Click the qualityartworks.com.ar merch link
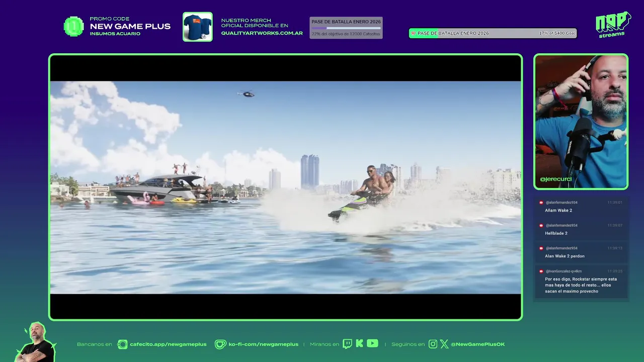 coord(262,33)
